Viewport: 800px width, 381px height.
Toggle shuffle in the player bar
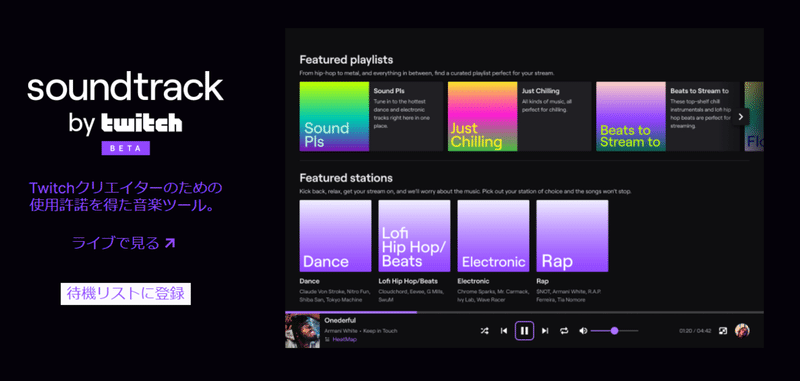point(484,331)
